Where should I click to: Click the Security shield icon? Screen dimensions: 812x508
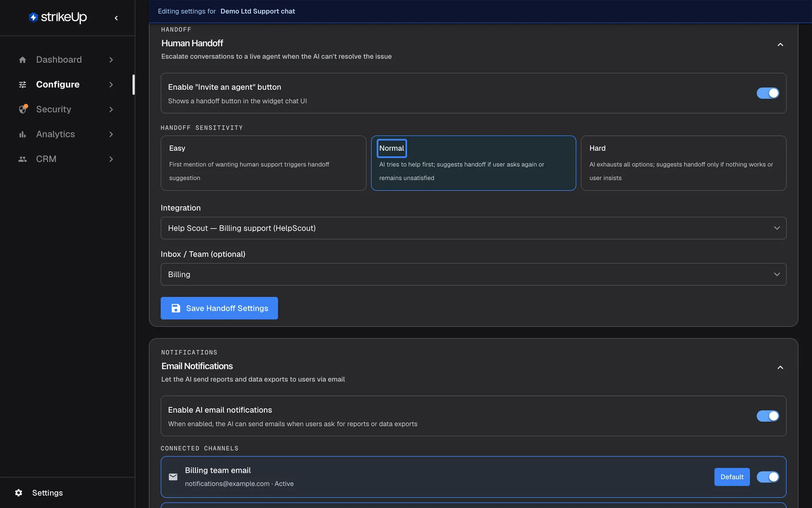click(23, 109)
